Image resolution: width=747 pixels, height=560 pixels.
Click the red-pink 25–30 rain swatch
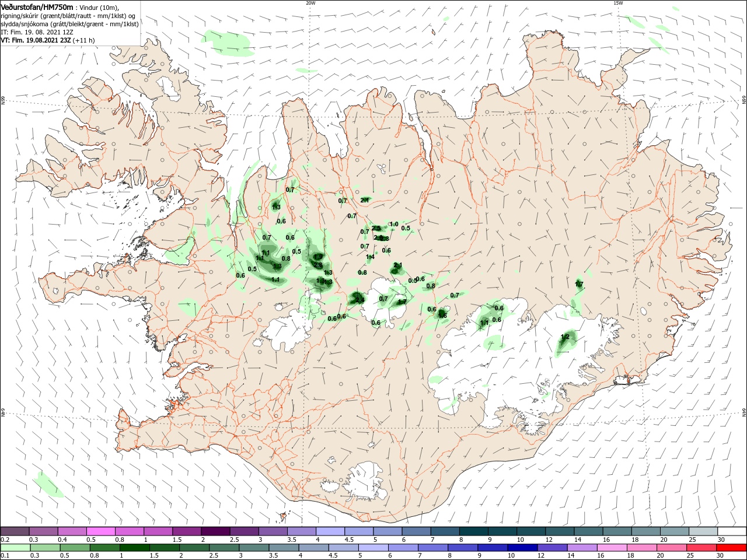click(x=701, y=548)
